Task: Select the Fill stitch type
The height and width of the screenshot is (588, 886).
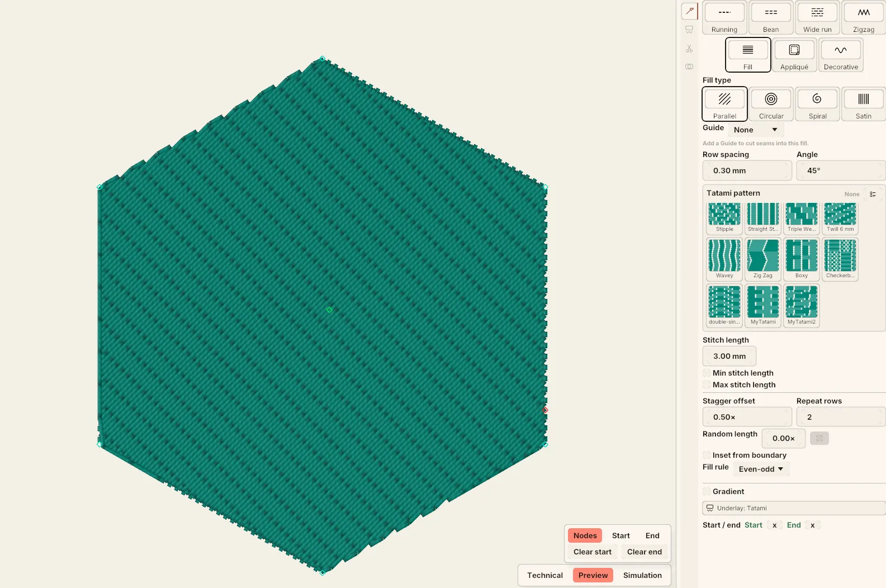Action: coord(748,55)
